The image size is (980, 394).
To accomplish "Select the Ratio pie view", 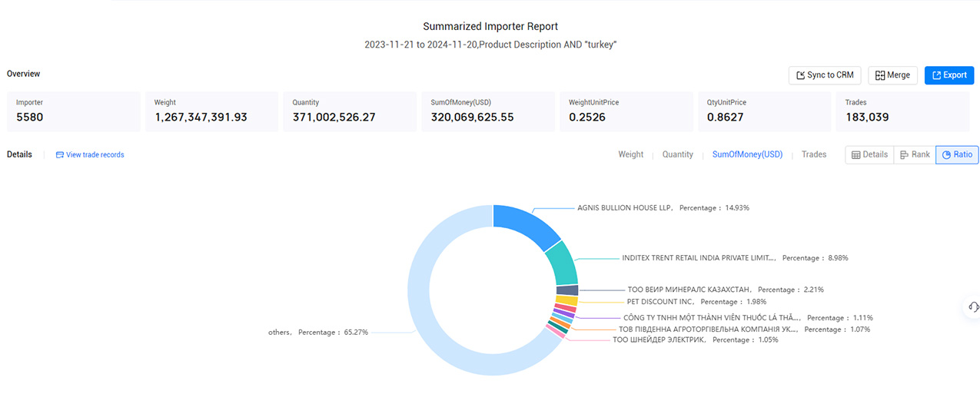I will [957, 154].
